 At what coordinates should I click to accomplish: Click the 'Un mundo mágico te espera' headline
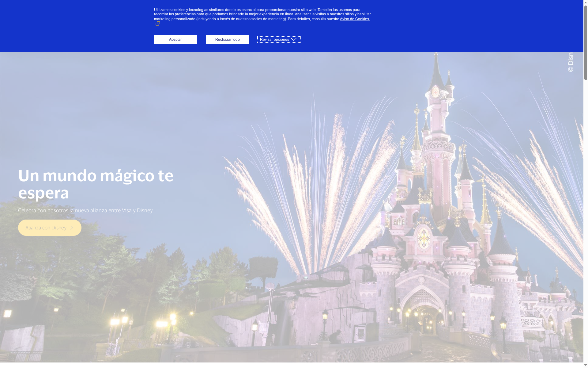point(96,184)
